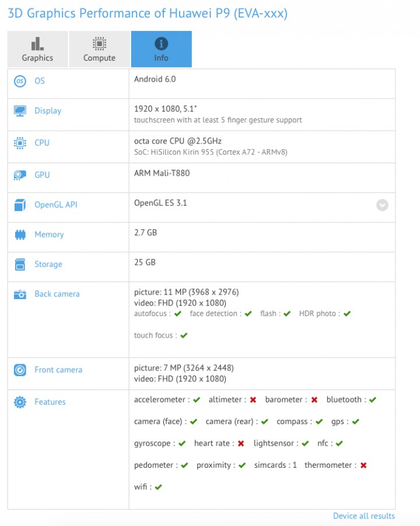Image resolution: width=420 pixels, height=526 pixels.
Task: Click the HDR photo check mark
Action: tap(347, 314)
